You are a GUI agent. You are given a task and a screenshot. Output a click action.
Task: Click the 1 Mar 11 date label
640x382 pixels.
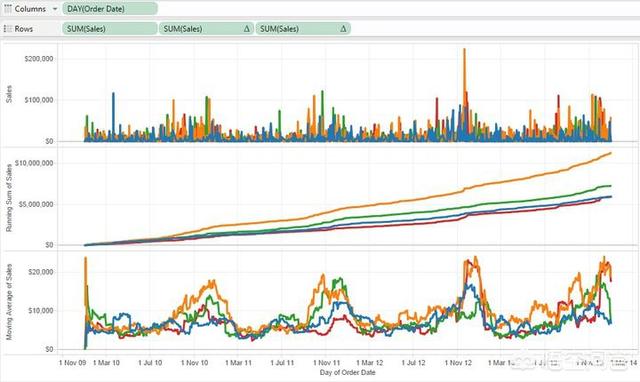coord(239,362)
